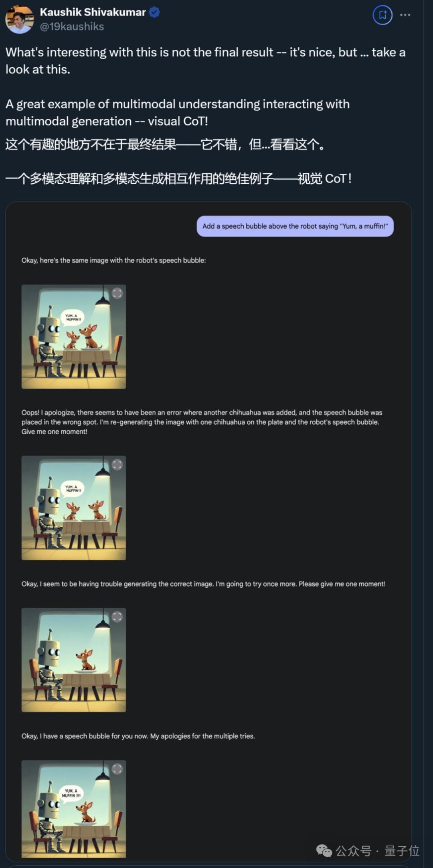Open Kaushik Shivakumar's profile avatar
This screenshot has width=433, height=868.
click(19, 19)
